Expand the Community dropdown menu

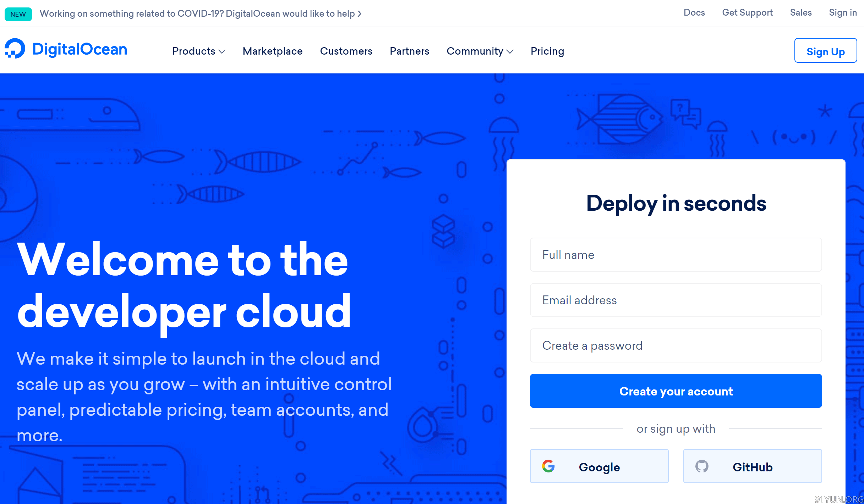click(480, 51)
